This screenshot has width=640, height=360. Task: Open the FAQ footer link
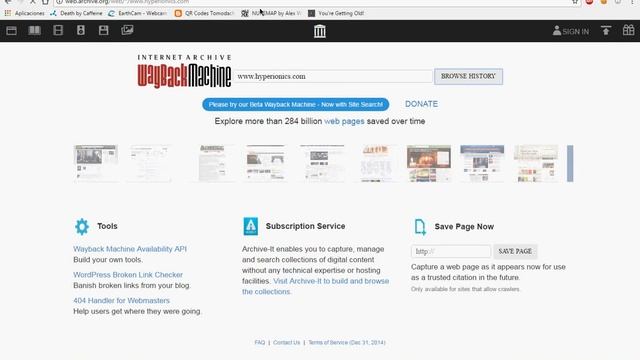(x=260, y=342)
